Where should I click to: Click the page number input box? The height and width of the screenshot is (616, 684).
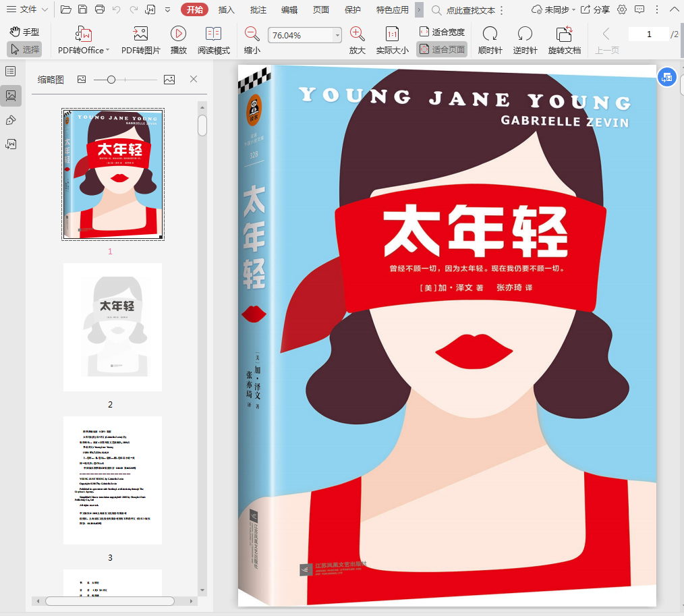point(649,34)
